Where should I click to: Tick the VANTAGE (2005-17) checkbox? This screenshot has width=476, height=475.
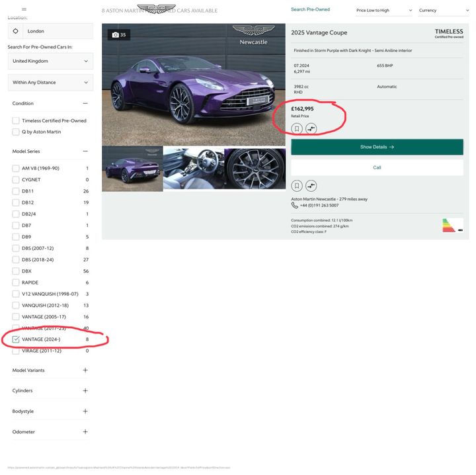(x=16, y=317)
